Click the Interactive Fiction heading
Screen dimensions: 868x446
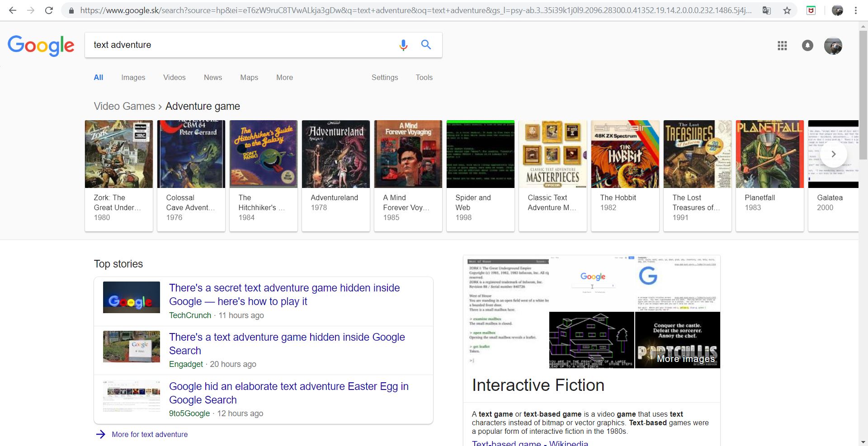click(538, 385)
